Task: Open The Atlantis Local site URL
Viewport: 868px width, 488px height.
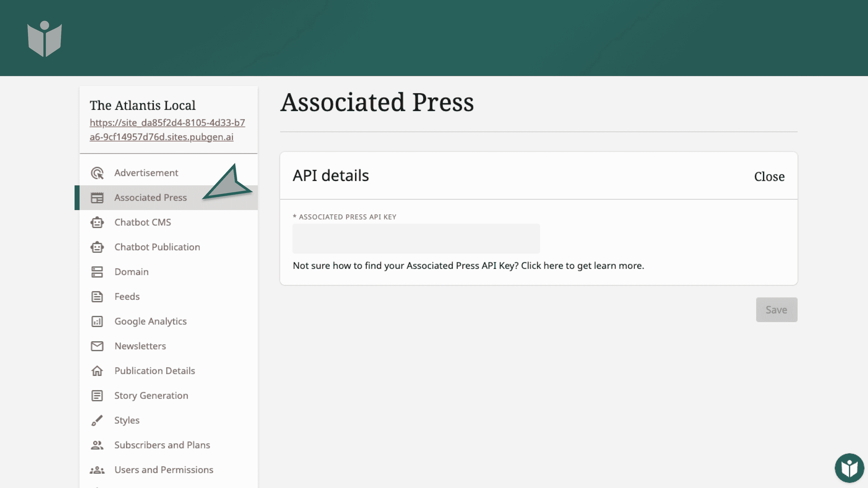Action: (167, 130)
